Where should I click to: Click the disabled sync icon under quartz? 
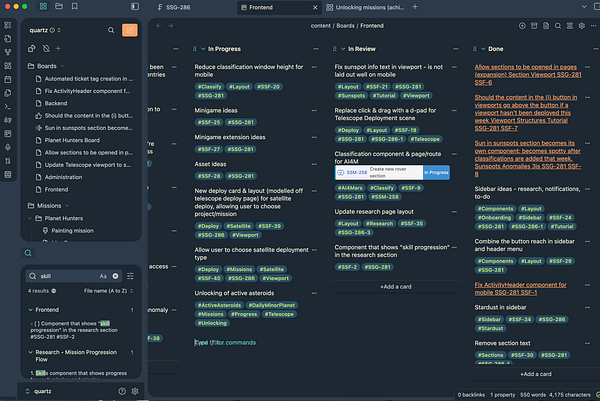46,49
